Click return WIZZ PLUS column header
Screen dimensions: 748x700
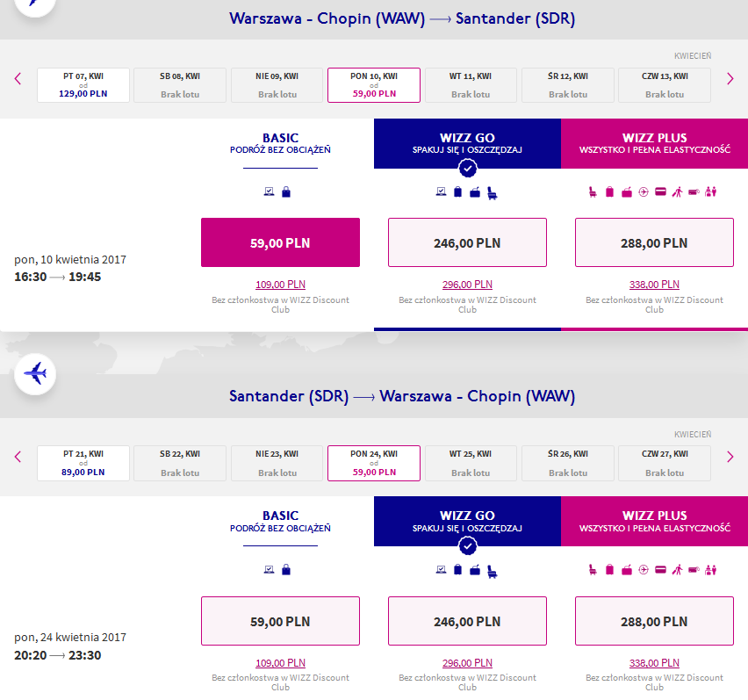[655, 521]
